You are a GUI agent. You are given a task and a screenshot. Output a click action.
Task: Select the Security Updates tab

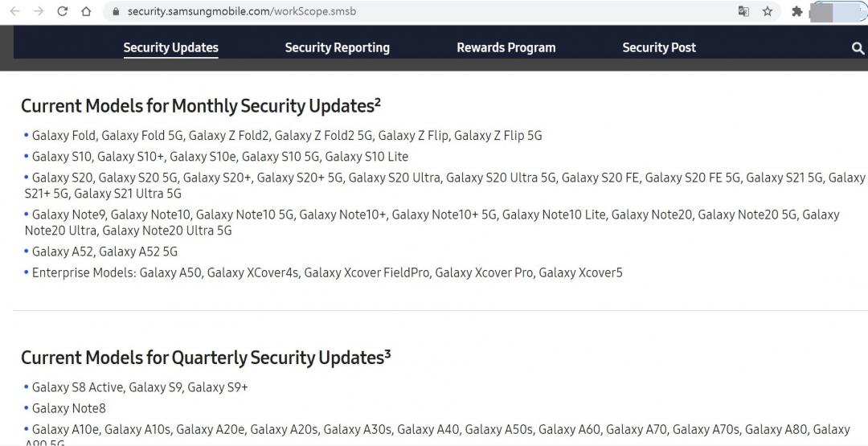tap(170, 47)
